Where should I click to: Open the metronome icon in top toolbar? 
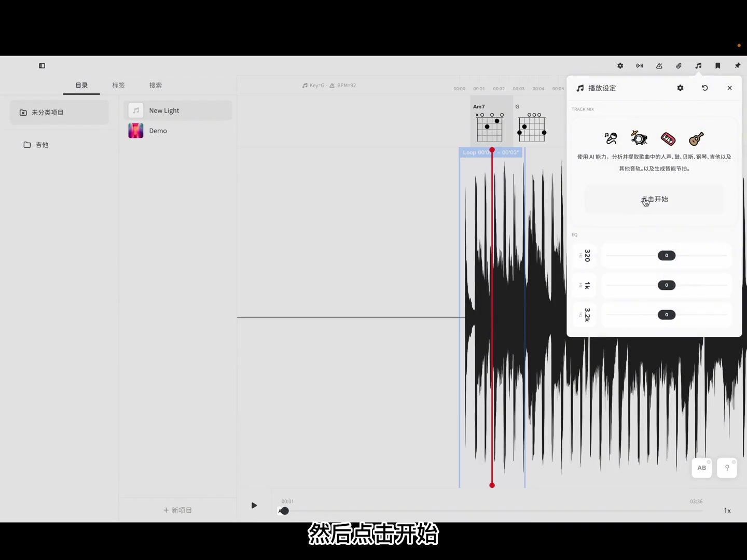pos(659,66)
